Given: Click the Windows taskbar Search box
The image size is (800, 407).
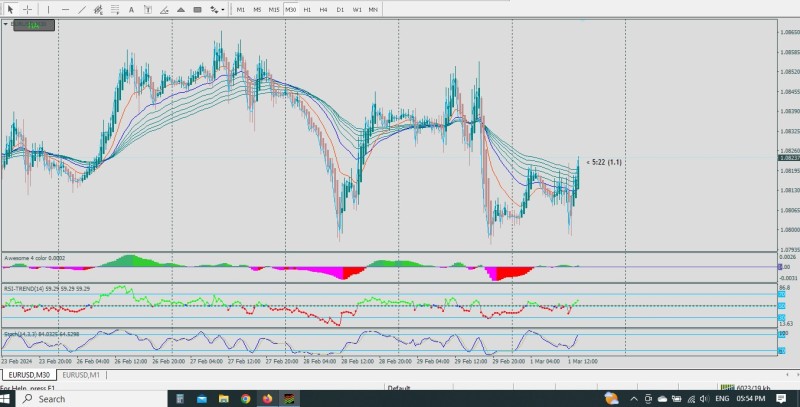Looking at the screenshot, I should pyautogui.click(x=51, y=398).
